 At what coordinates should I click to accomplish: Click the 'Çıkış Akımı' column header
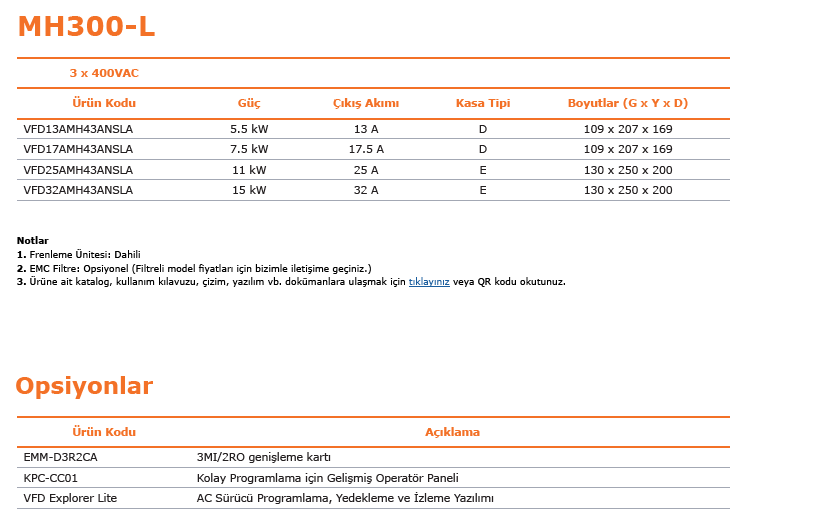point(366,104)
